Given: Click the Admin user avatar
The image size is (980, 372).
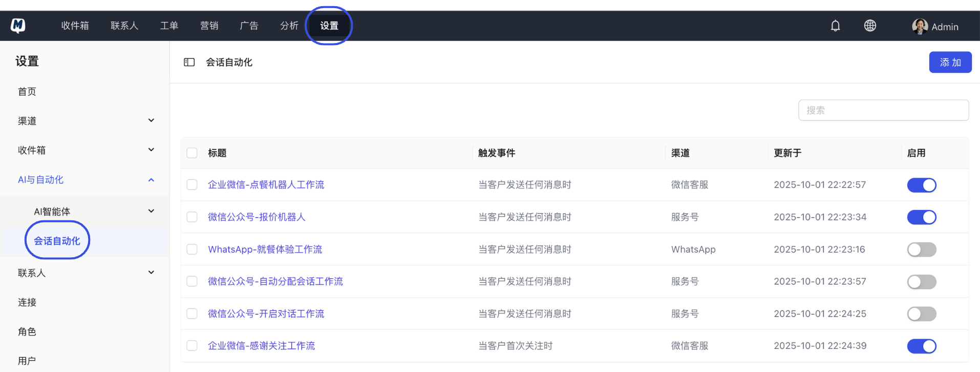Looking at the screenshot, I should tap(920, 26).
